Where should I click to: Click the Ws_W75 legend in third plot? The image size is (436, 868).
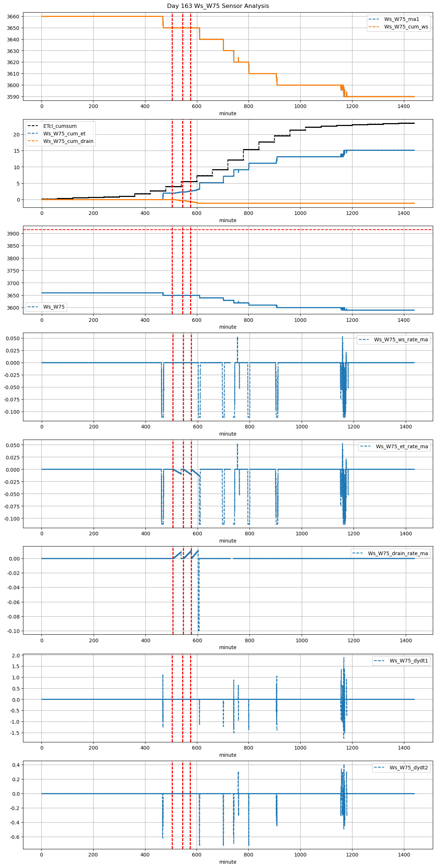click(x=54, y=307)
